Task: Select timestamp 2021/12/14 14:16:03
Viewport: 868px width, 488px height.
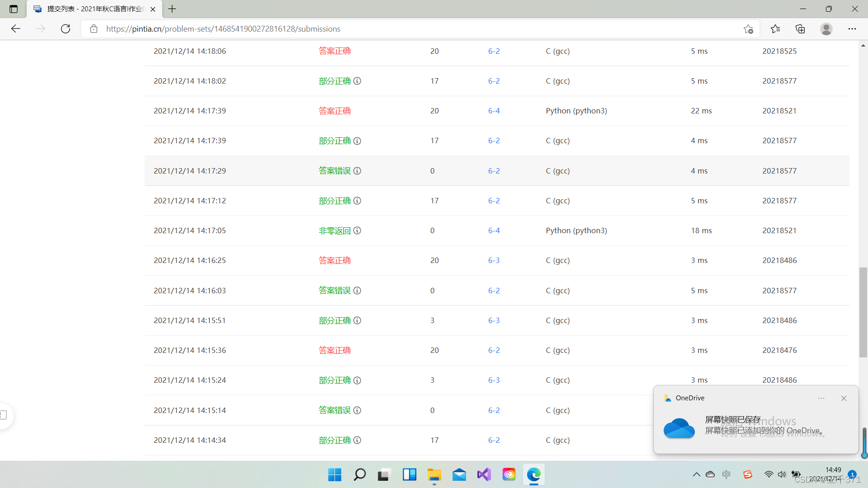Action: point(190,291)
